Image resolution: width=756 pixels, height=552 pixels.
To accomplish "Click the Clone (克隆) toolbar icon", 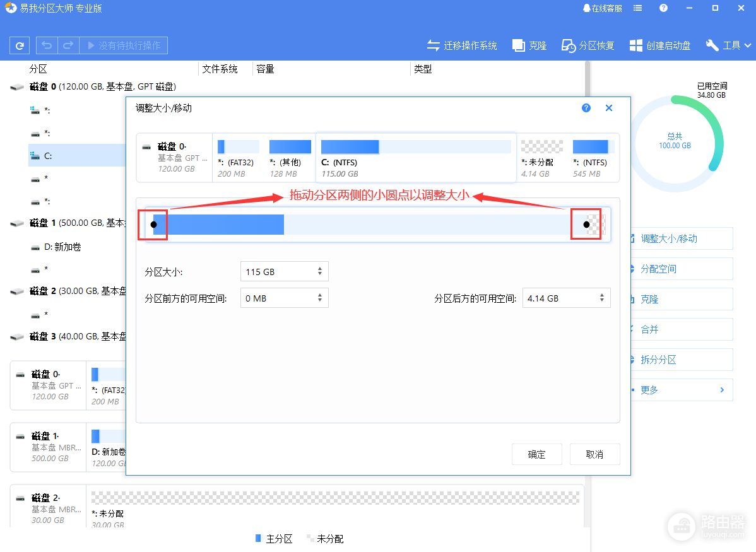I will point(529,45).
